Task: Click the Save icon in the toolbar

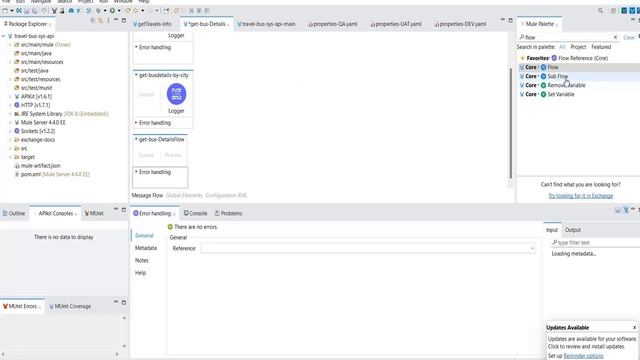Action: [27, 11]
